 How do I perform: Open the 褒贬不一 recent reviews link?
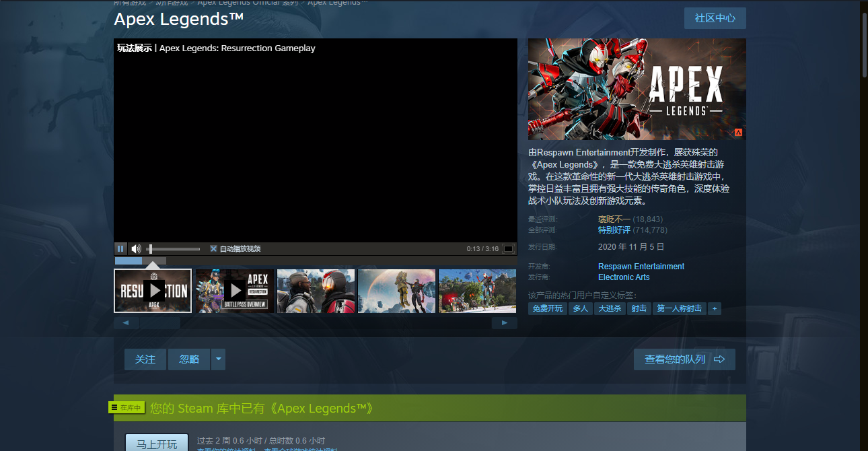[x=614, y=219]
